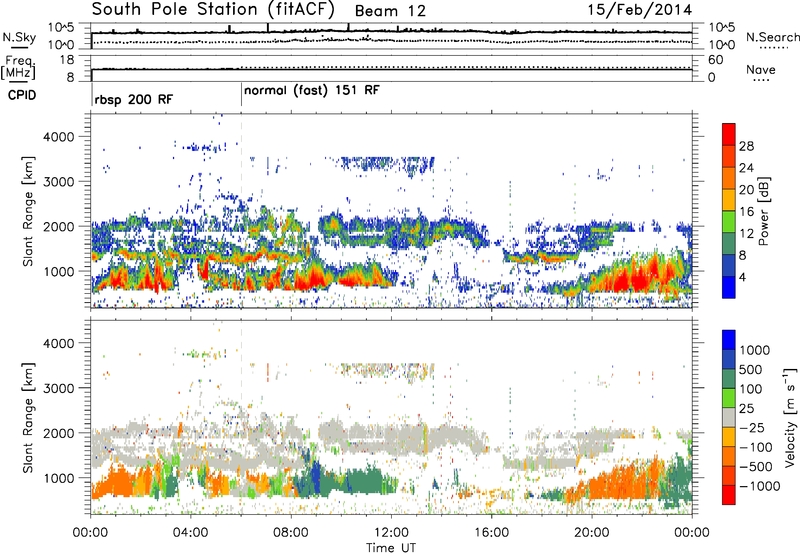Click the blue bottom of power color bar
The image size is (800, 554).
click(729, 288)
